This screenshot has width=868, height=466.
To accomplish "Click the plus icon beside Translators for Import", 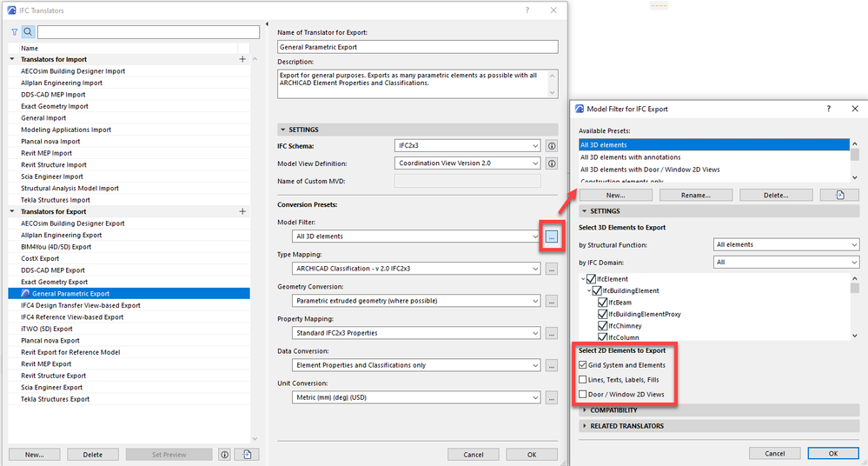I will [242, 59].
